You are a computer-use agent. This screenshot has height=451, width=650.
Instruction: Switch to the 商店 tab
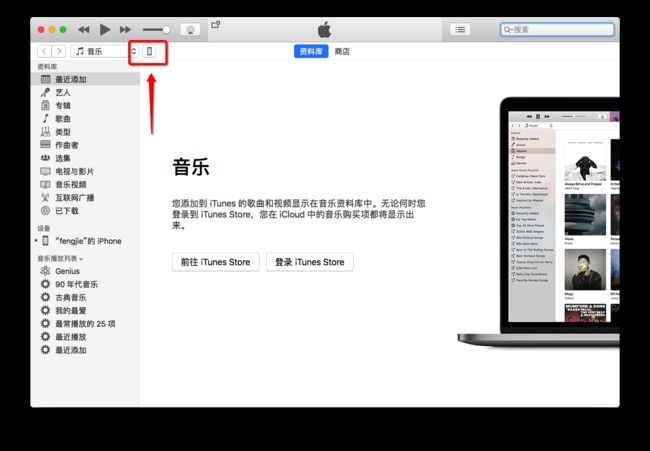point(342,51)
